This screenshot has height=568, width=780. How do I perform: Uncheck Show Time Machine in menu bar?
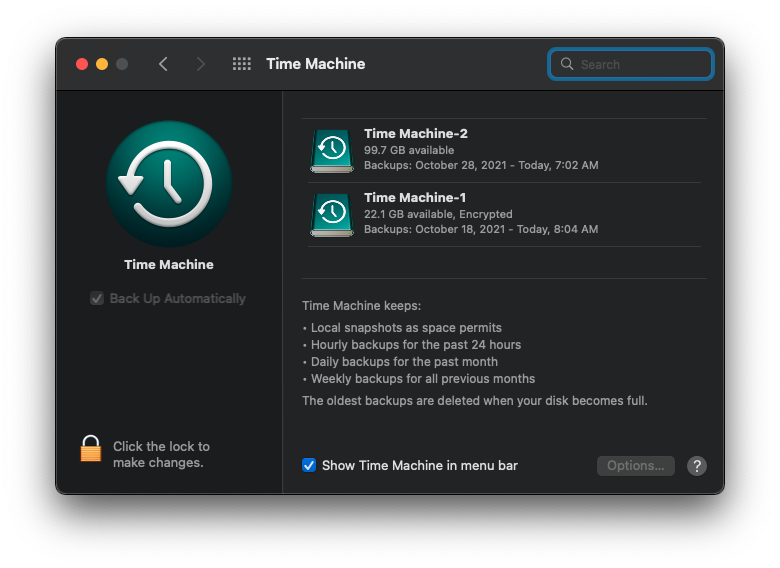(x=309, y=466)
